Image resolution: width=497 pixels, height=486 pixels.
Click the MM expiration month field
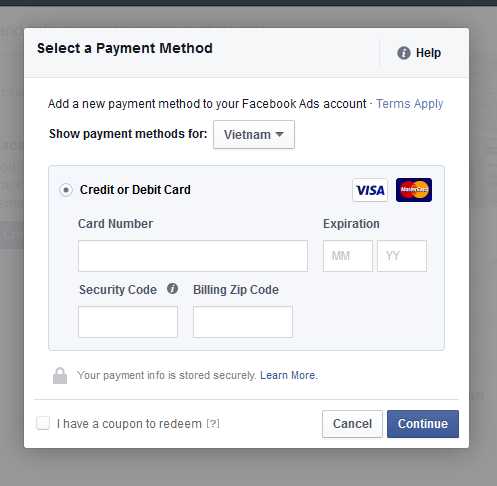click(348, 256)
